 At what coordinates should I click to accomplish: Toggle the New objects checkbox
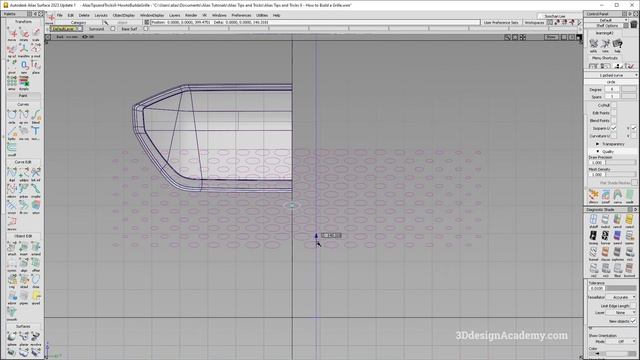(633, 321)
